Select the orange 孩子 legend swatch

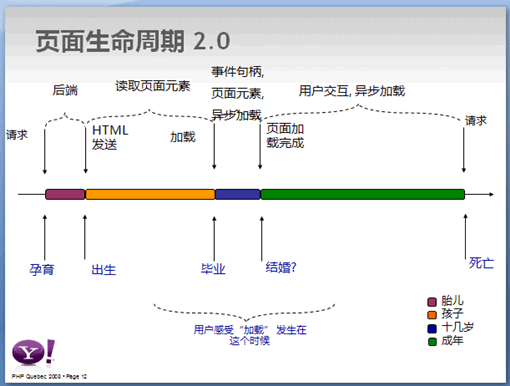(432, 315)
